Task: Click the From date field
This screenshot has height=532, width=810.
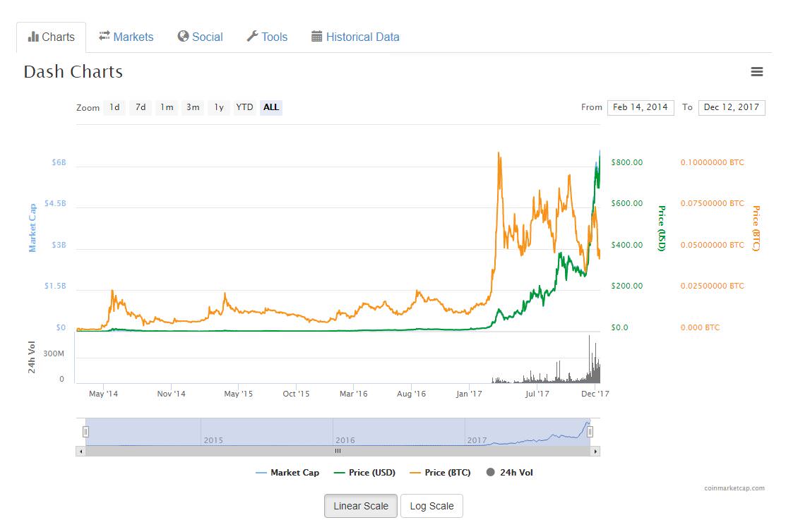Action: (x=641, y=107)
